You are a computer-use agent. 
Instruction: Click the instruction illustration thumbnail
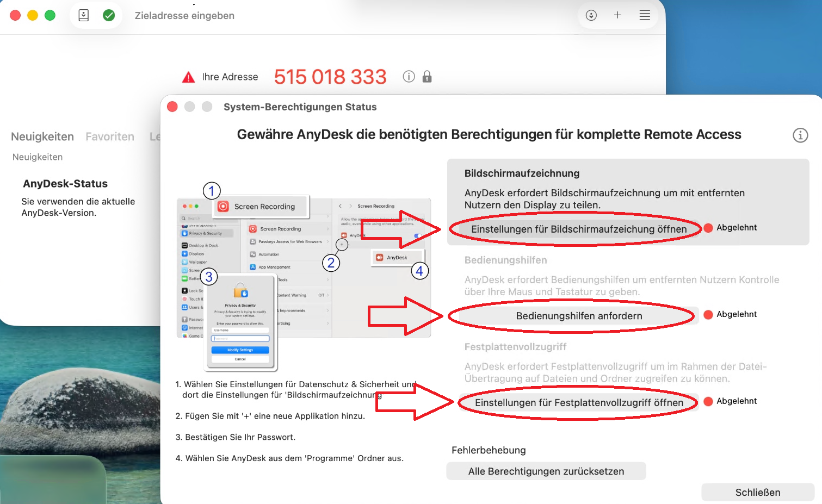tap(304, 276)
